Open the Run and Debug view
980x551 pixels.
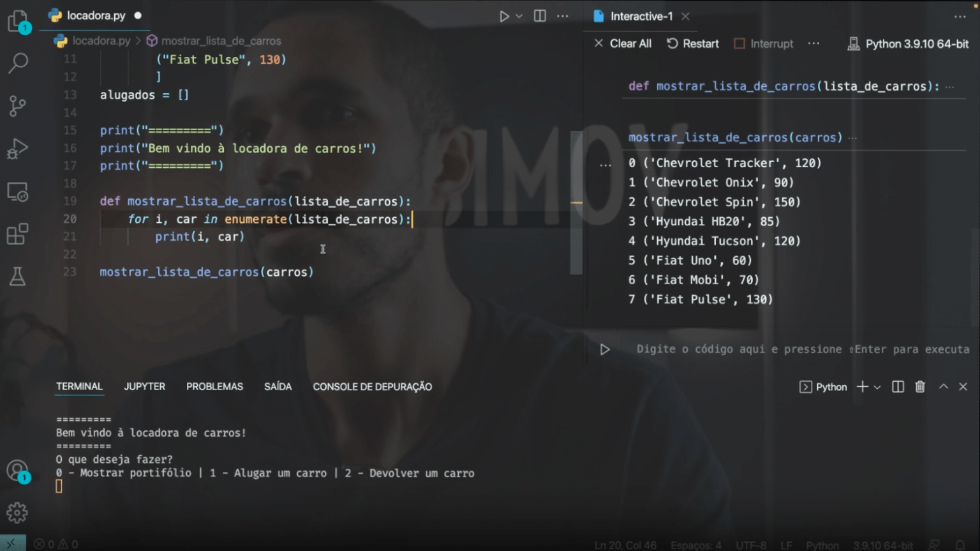(x=17, y=148)
